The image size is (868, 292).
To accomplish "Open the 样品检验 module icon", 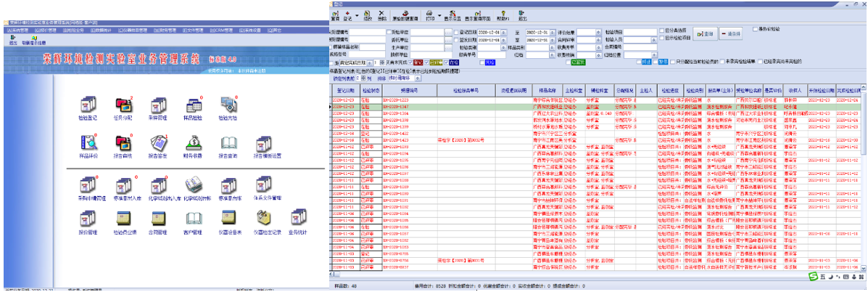I will (x=195, y=105).
